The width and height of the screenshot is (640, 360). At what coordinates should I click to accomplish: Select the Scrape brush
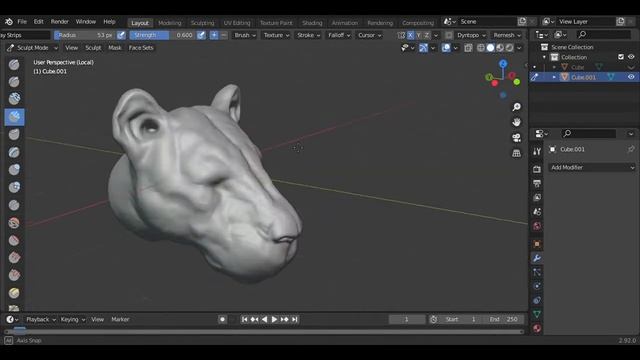[x=14, y=276]
